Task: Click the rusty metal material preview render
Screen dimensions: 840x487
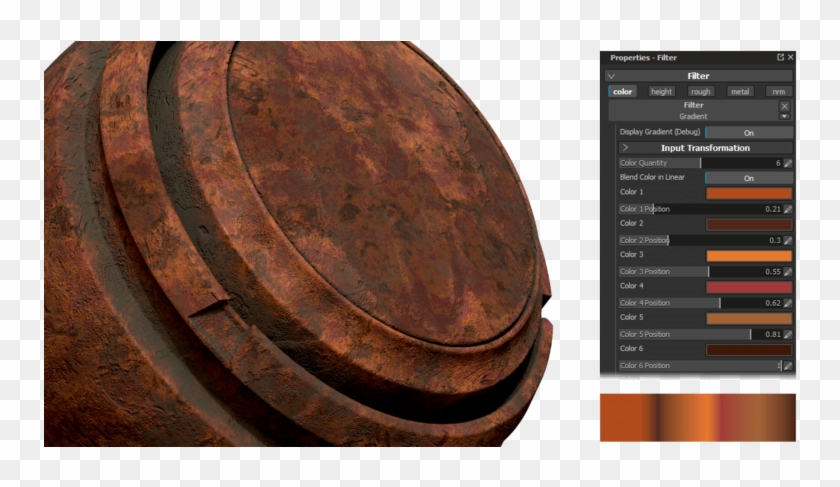Action: 297,244
